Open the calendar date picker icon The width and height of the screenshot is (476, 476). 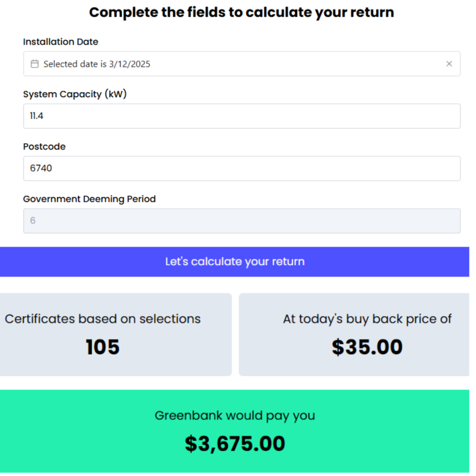coord(34,64)
